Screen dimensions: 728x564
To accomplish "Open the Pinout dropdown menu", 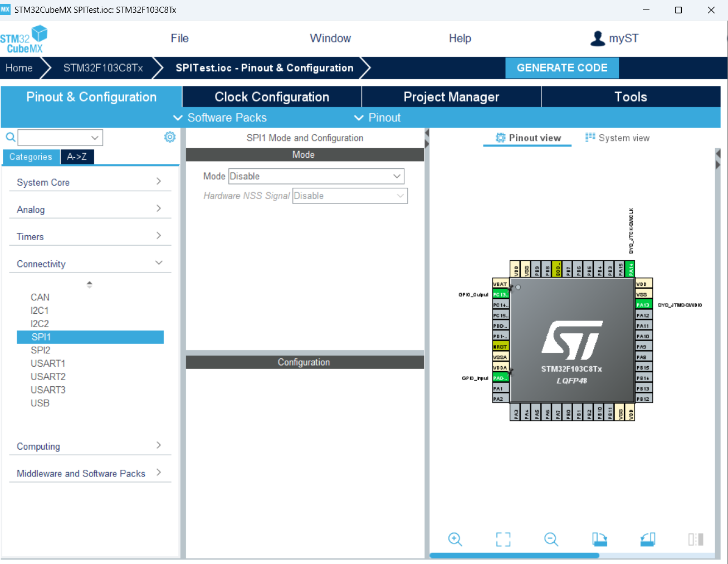I will tap(378, 118).
